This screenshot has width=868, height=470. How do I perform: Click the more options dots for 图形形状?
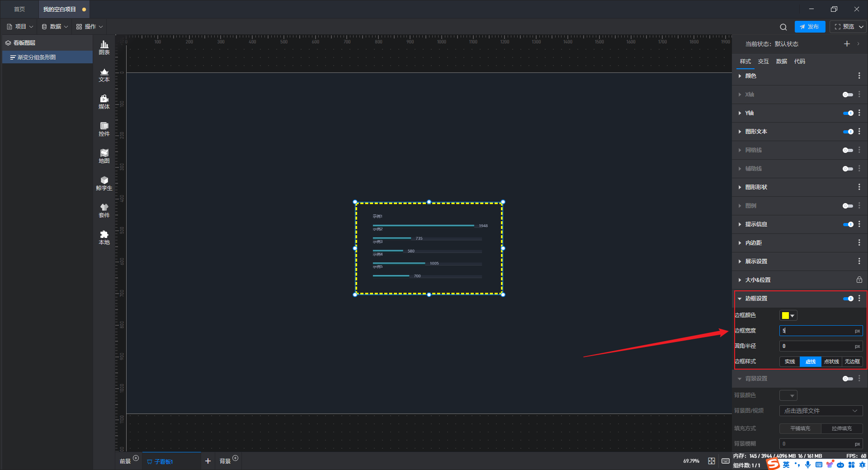click(859, 187)
